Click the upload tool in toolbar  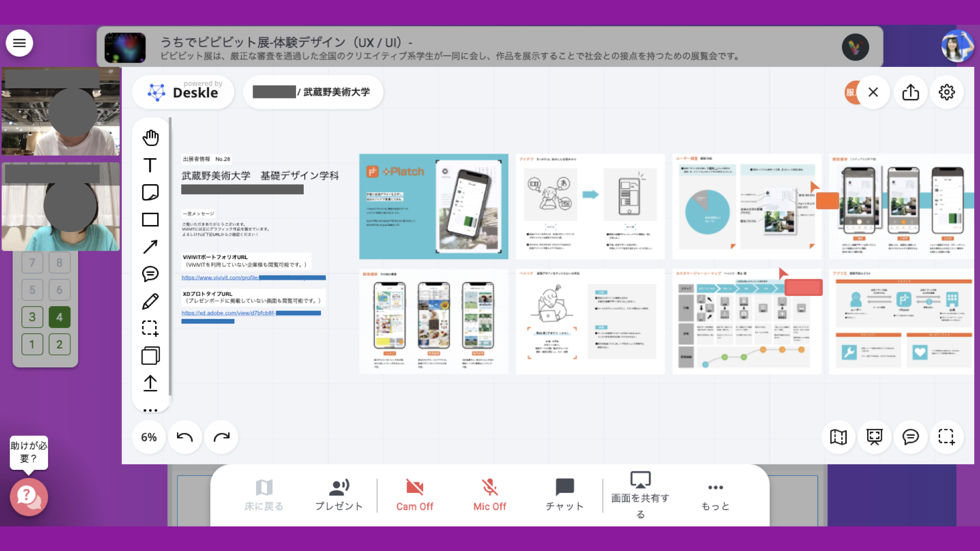[x=150, y=383]
